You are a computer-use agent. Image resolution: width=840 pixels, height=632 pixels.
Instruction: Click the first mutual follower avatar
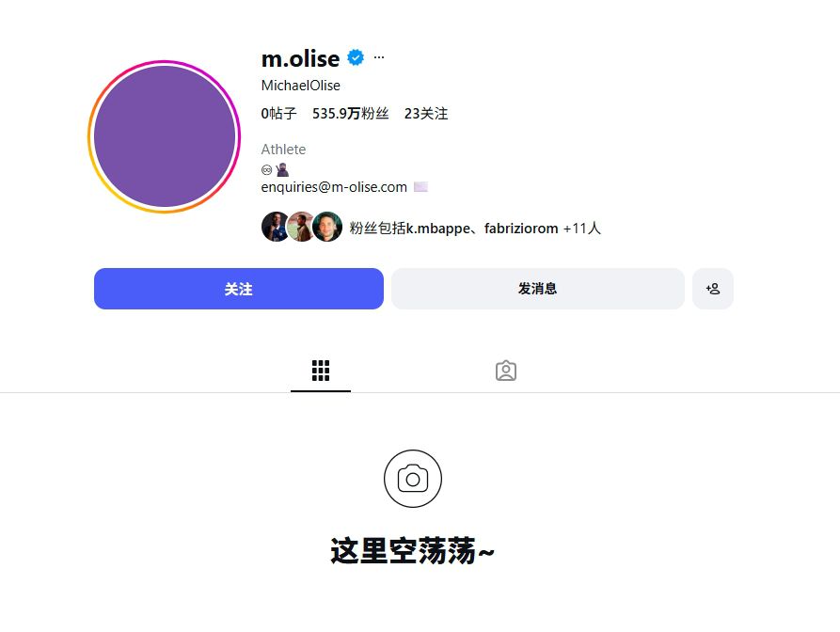[276, 227]
